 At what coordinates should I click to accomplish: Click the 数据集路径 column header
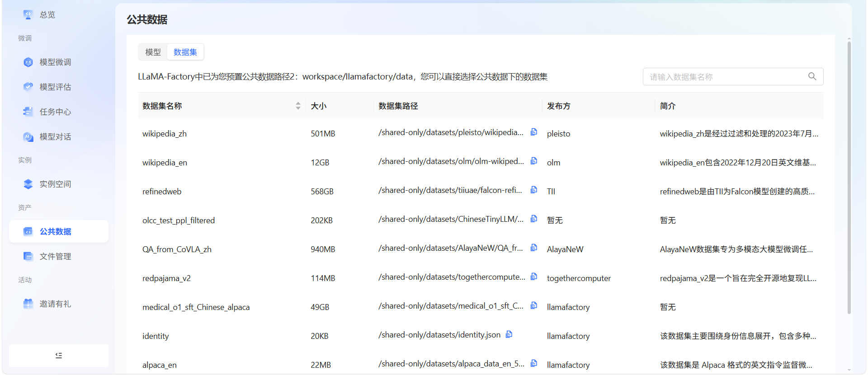pos(398,106)
